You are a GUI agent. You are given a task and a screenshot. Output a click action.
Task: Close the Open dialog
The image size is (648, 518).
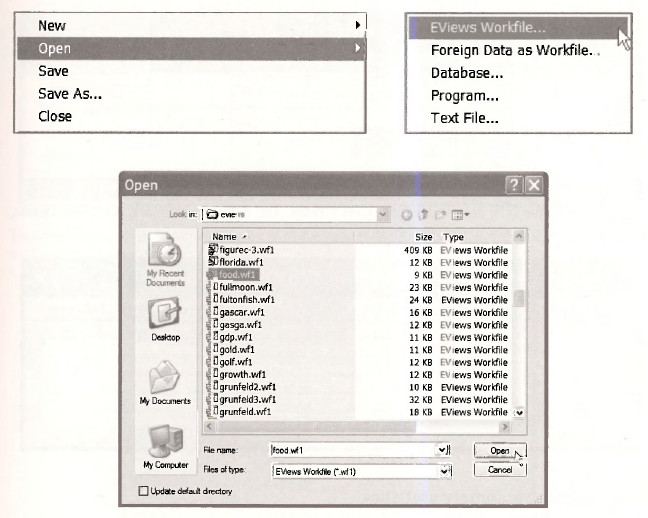[534, 185]
